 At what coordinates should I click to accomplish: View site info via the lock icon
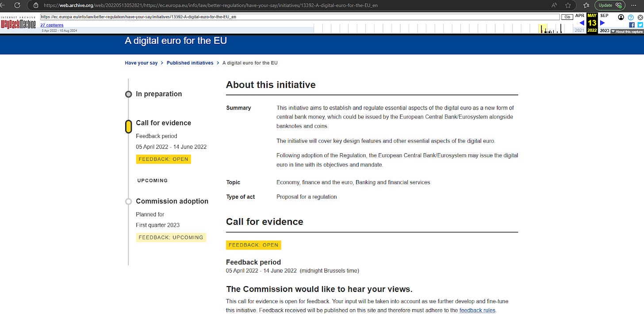tap(36, 5)
